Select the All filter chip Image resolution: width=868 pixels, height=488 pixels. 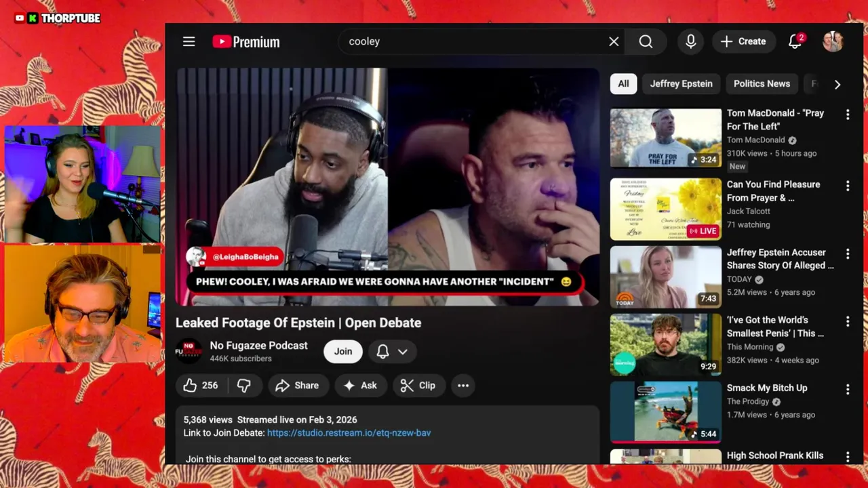click(623, 83)
